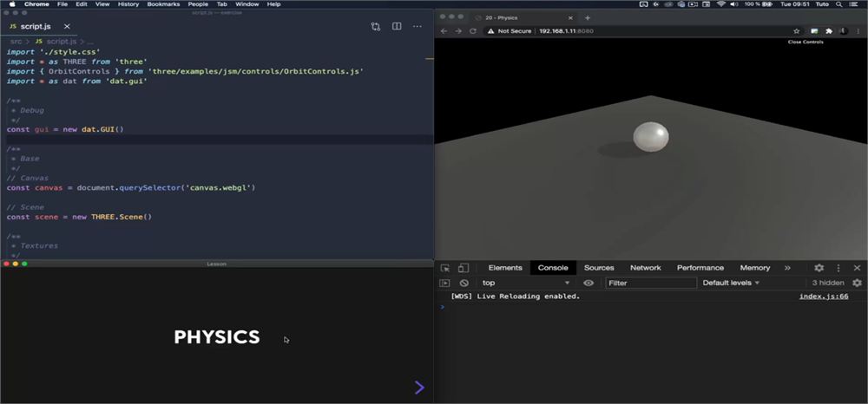This screenshot has height=404, width=868.
Task: Open the Chrome three-dot menu
Action: tap(858, 31)
